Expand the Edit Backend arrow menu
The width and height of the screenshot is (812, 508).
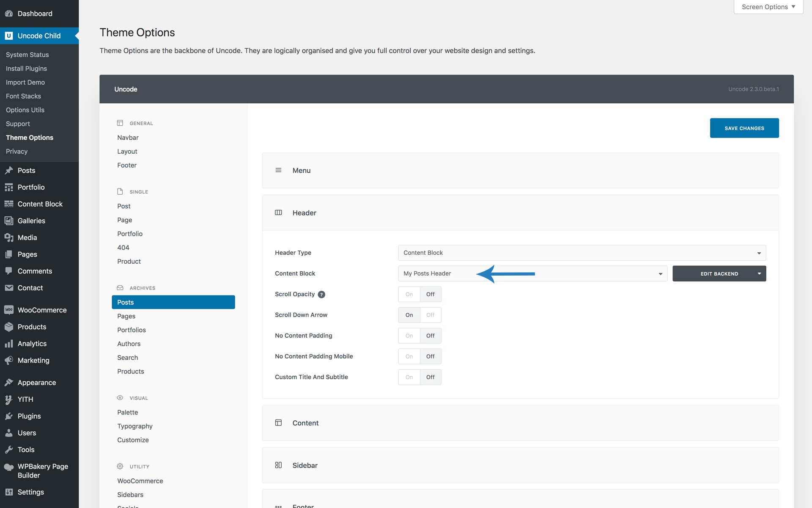(759, 273)
